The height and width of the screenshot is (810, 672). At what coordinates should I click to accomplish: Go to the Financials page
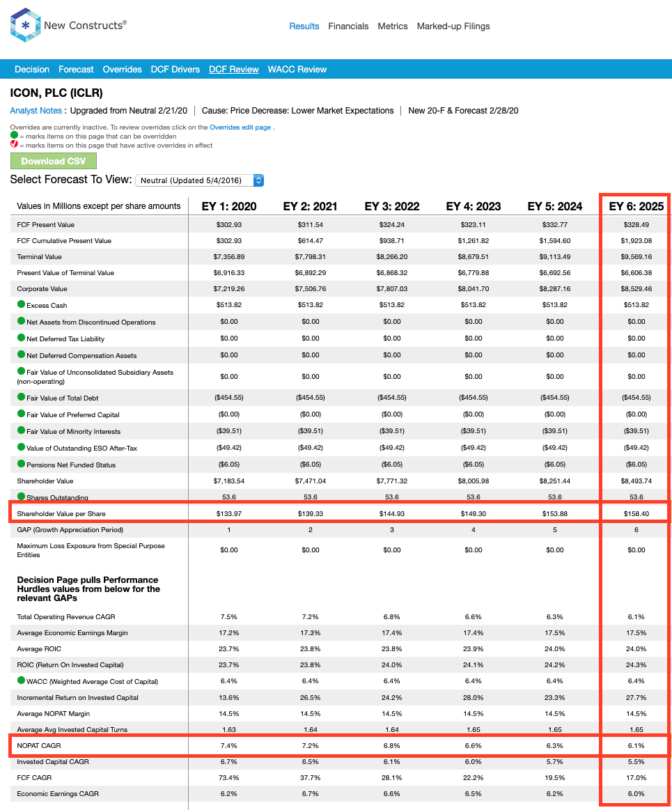point(349,26)
